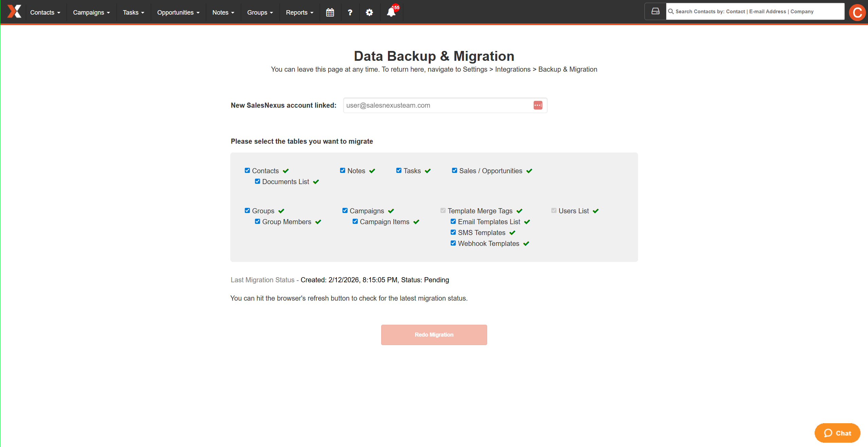Click the inbox tray icon beside search
Screen dimensions: 868x447
(655, 12)
